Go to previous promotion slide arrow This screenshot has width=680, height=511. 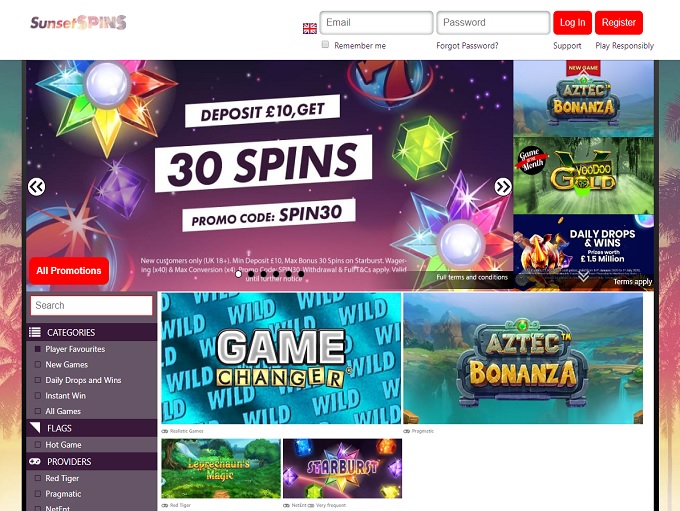36,187
